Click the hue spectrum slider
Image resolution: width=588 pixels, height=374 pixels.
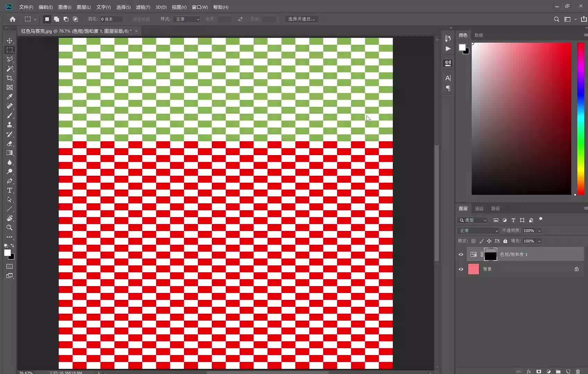point(581,119)
